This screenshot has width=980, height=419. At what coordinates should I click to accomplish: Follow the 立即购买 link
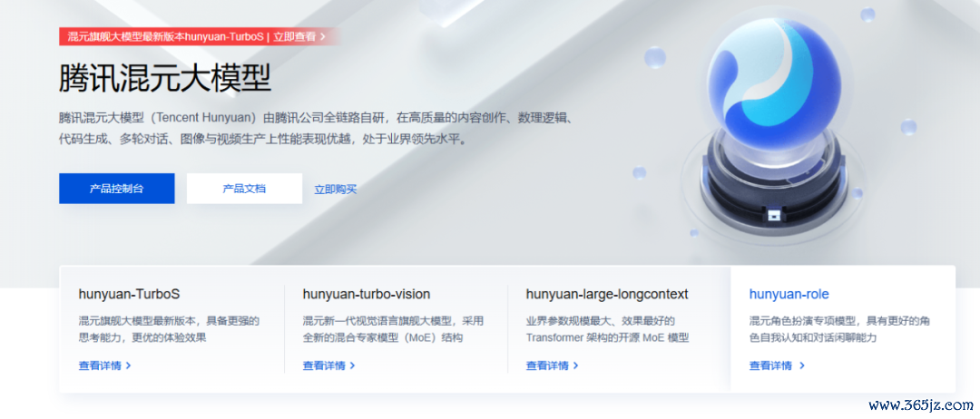(336, 190)
